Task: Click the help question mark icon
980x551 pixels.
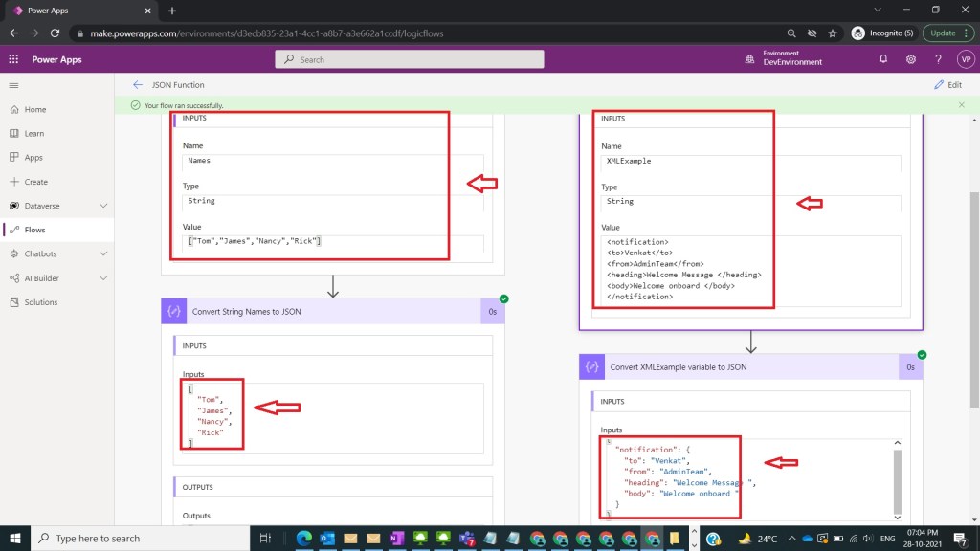Action: 938,59
